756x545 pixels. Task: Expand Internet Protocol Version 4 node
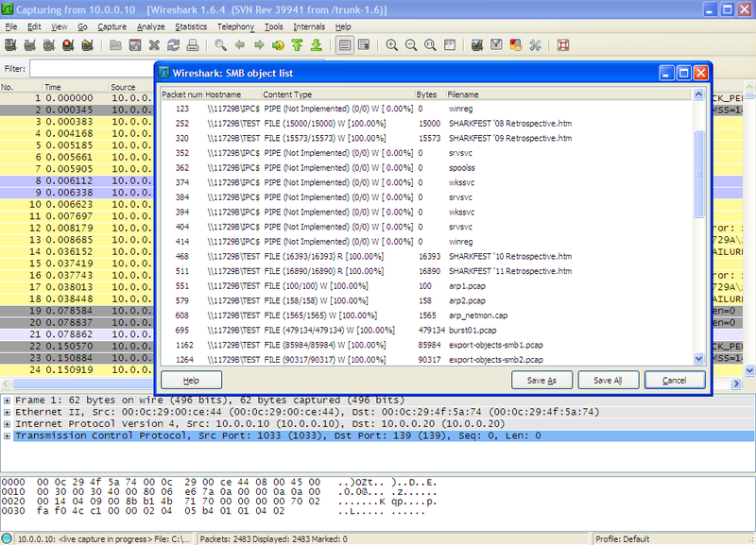click(x=7, y=424)
